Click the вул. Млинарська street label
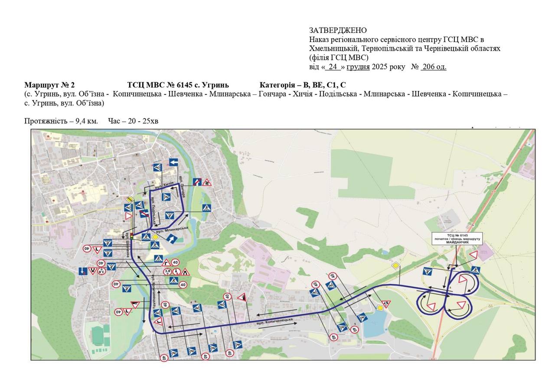 click(172, 229)
